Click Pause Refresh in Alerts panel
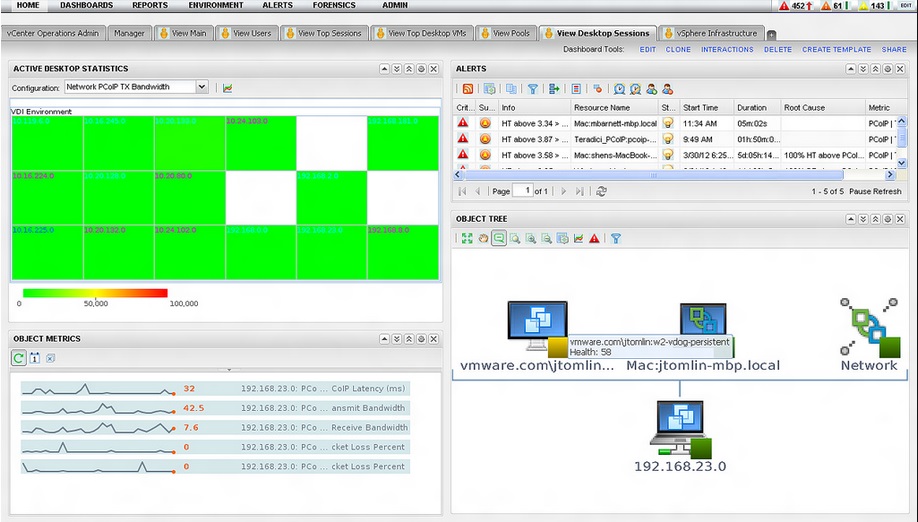 pyautogui.click(x=875, y=191)
